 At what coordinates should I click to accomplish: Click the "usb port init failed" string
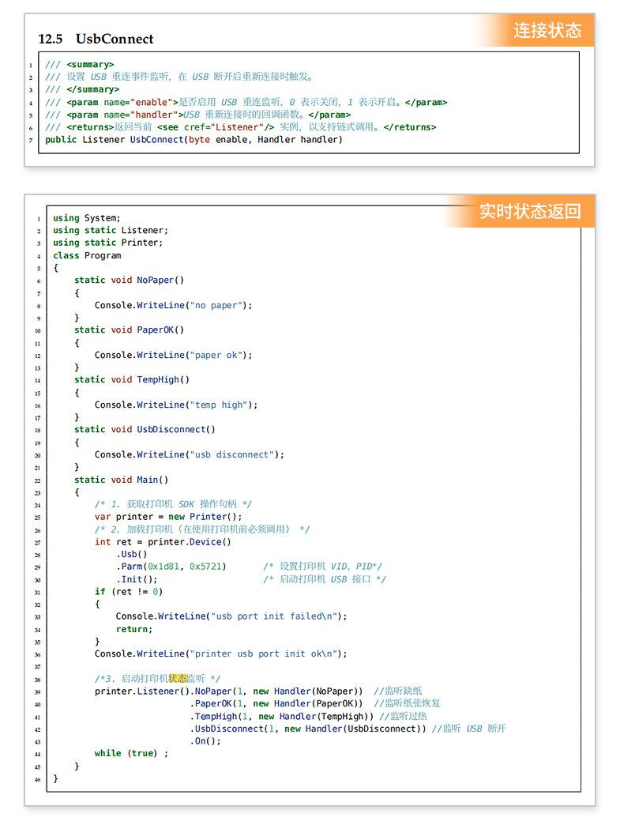click(x=272, y=616)
